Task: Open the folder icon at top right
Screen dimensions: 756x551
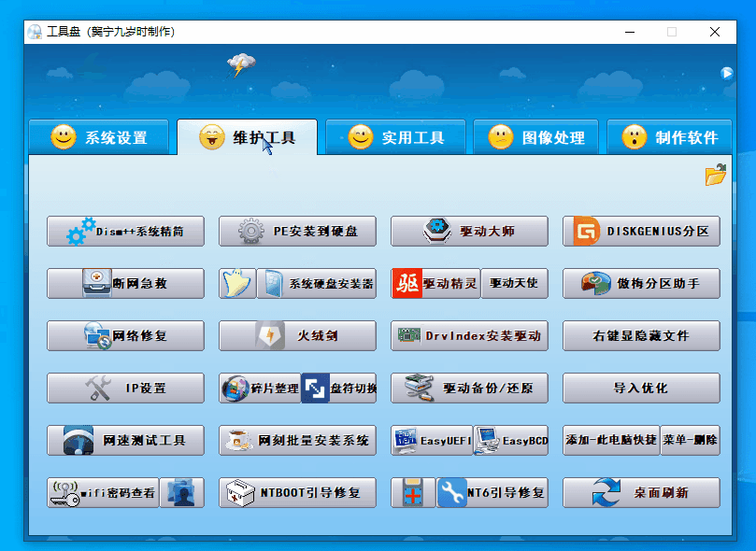Action: coord(715,175)
